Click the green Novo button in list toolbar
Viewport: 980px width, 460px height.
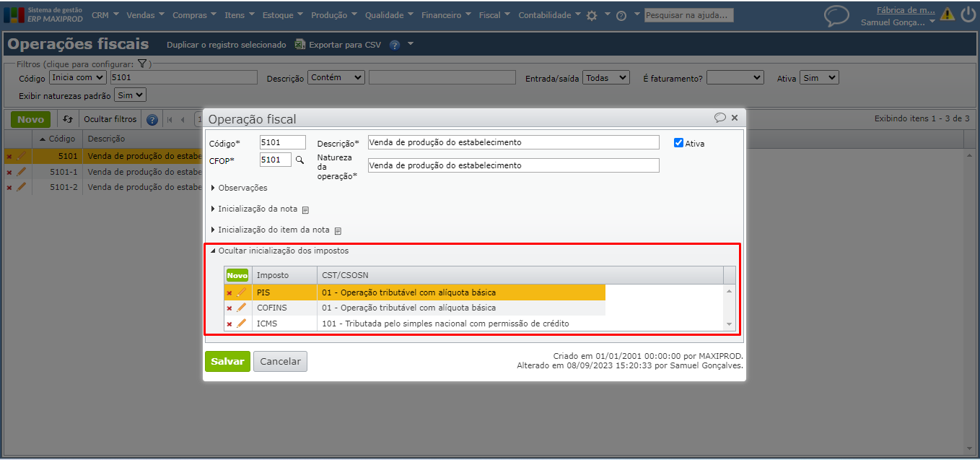(31, 119)
